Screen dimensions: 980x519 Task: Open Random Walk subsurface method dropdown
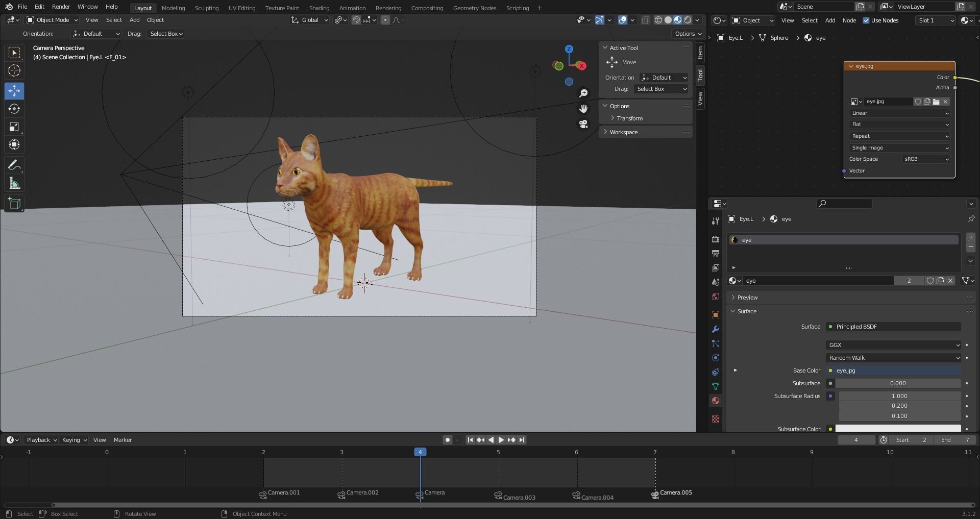(893, 358)
